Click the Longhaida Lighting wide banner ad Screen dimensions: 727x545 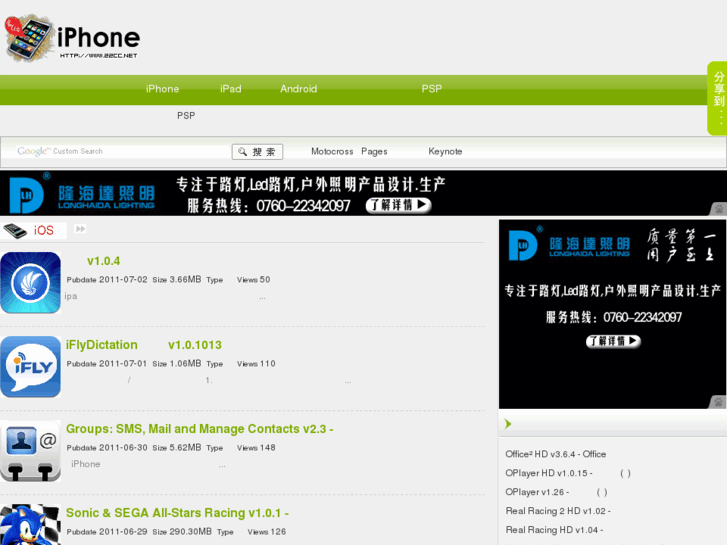(x=364, y=193)
